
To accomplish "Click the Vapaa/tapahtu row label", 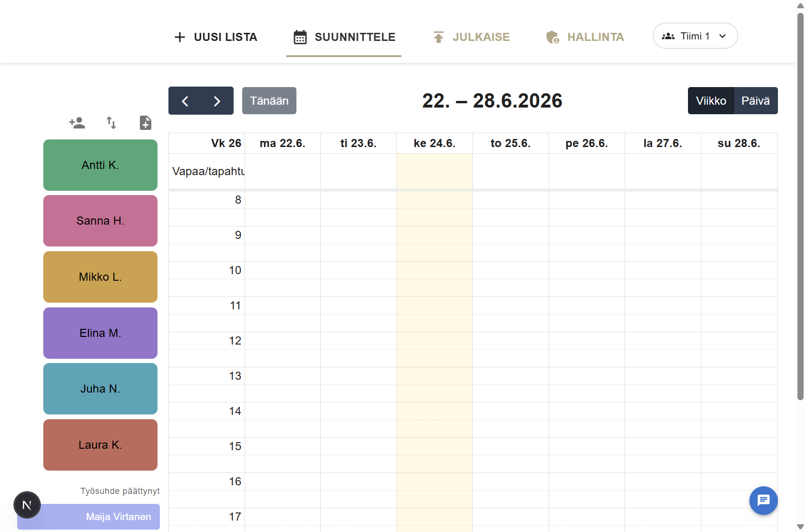I will tap(208, 171).
